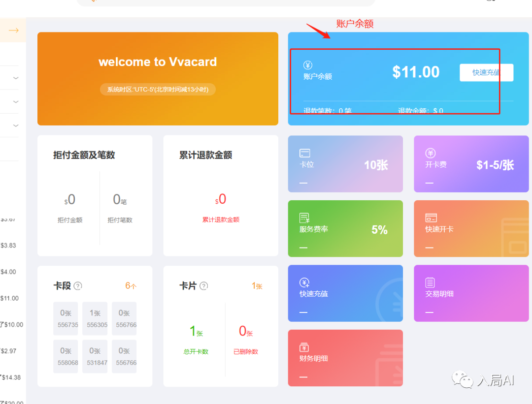
Task: Click the help icon next to 卡段
Action: pos(78,286)
